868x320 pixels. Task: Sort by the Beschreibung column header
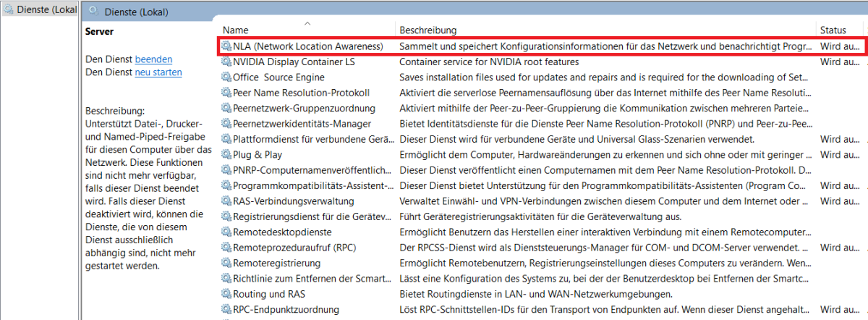(428, 30)
